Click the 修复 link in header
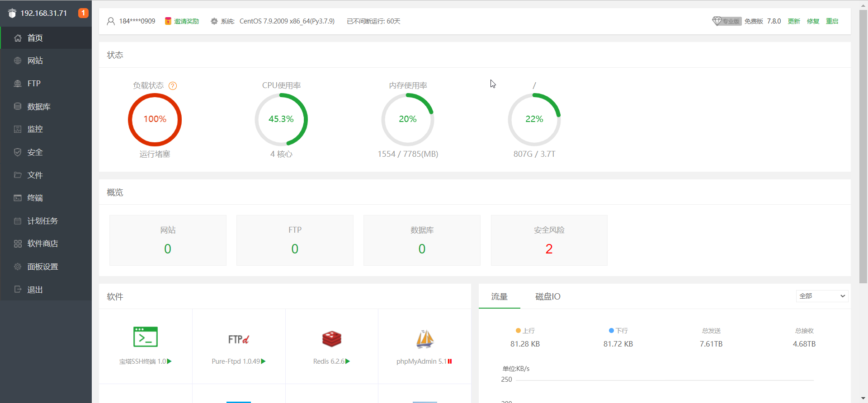Image resolution: width=868 pixels, height=403 pixels. point(813,21)
